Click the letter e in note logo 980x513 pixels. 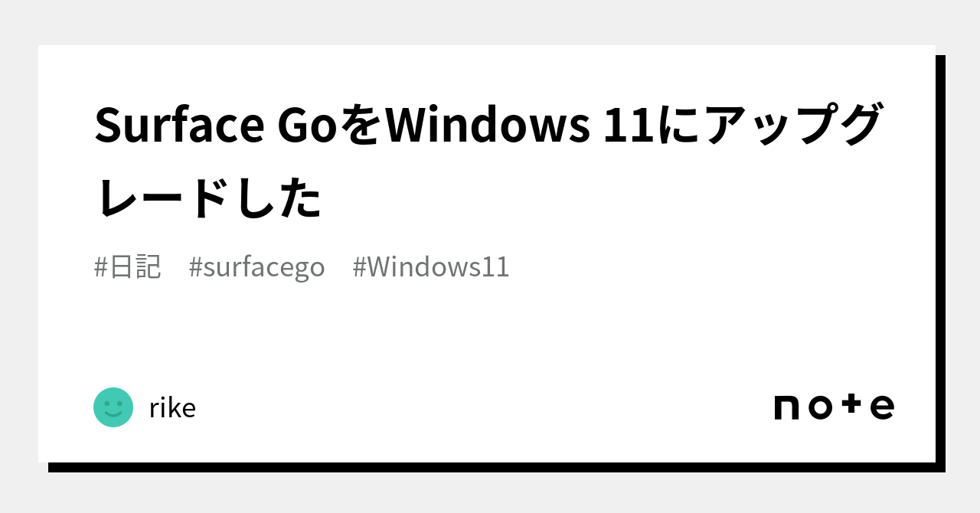pos(882,408)
